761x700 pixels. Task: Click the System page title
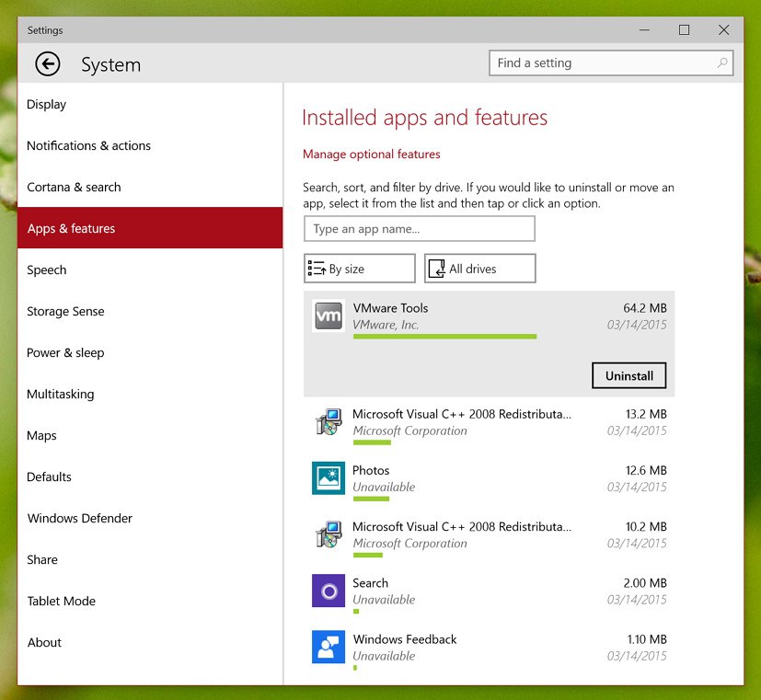(x=110, y=64)
